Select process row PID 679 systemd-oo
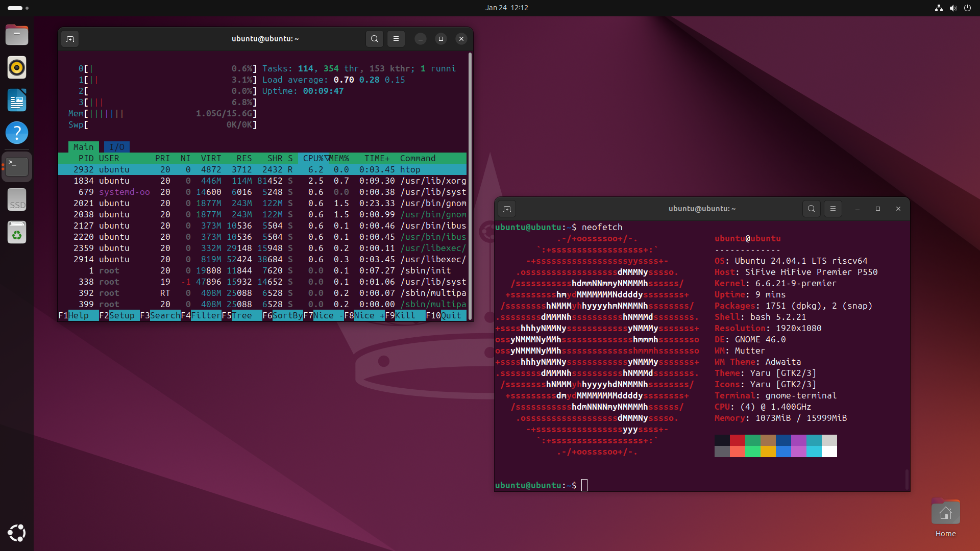Viewport: 980px width, 551px height. click(x=262, y=192)
